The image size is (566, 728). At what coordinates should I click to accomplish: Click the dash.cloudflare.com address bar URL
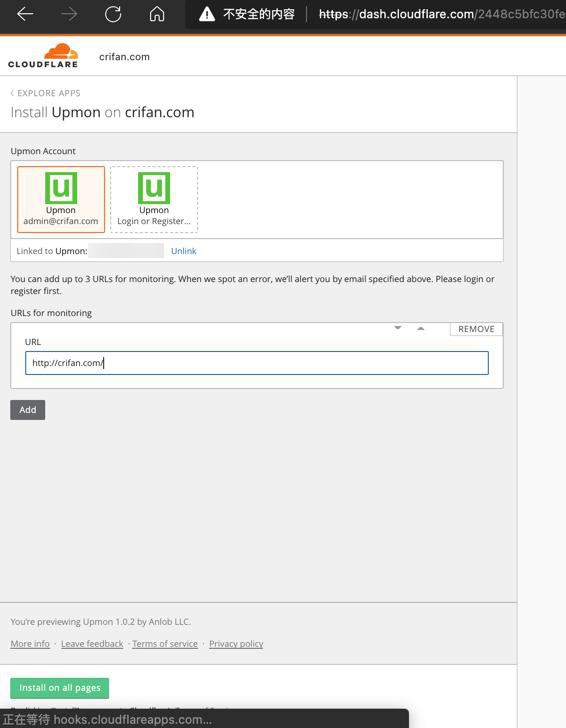(442, 14)
